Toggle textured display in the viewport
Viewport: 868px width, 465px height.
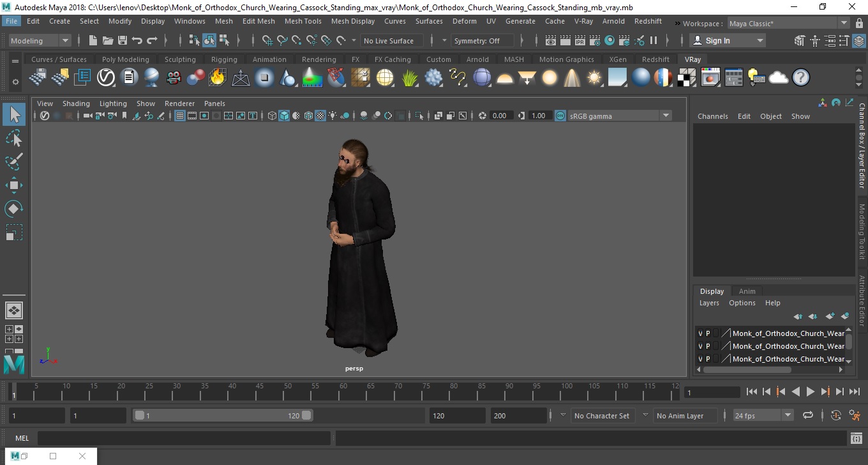321,116
